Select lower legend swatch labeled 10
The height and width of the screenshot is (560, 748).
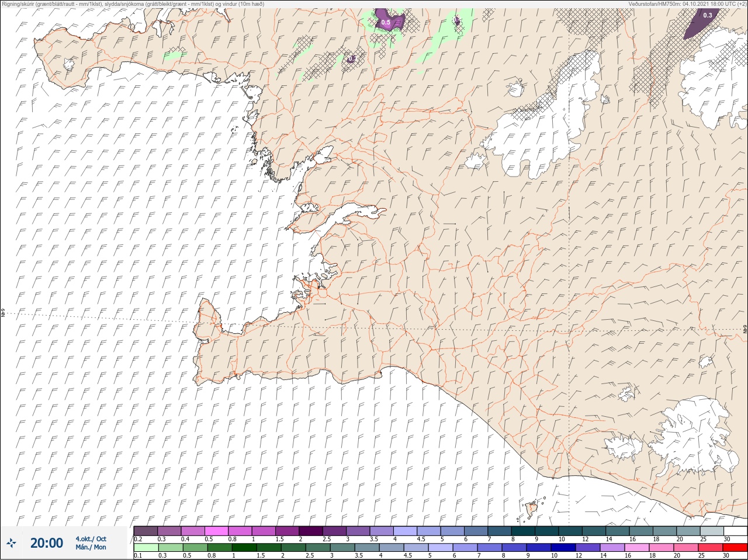(563, 548)
